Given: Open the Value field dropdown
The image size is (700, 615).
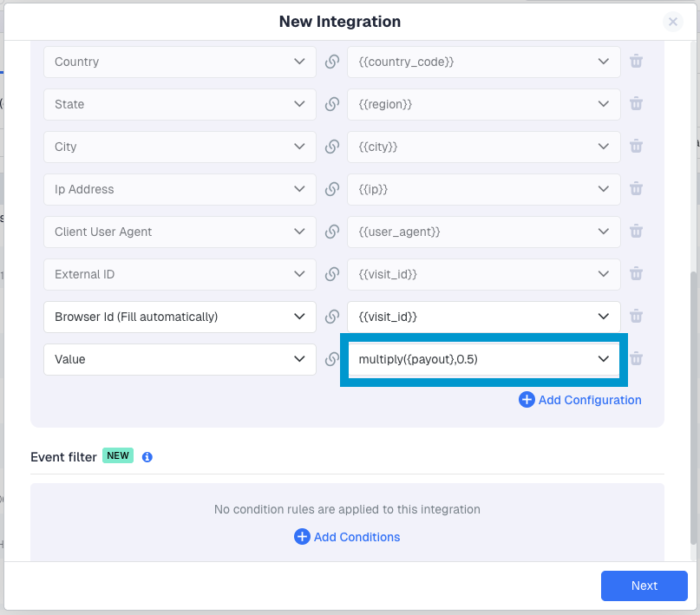Looking at the screenshot, I should point(180,359).
